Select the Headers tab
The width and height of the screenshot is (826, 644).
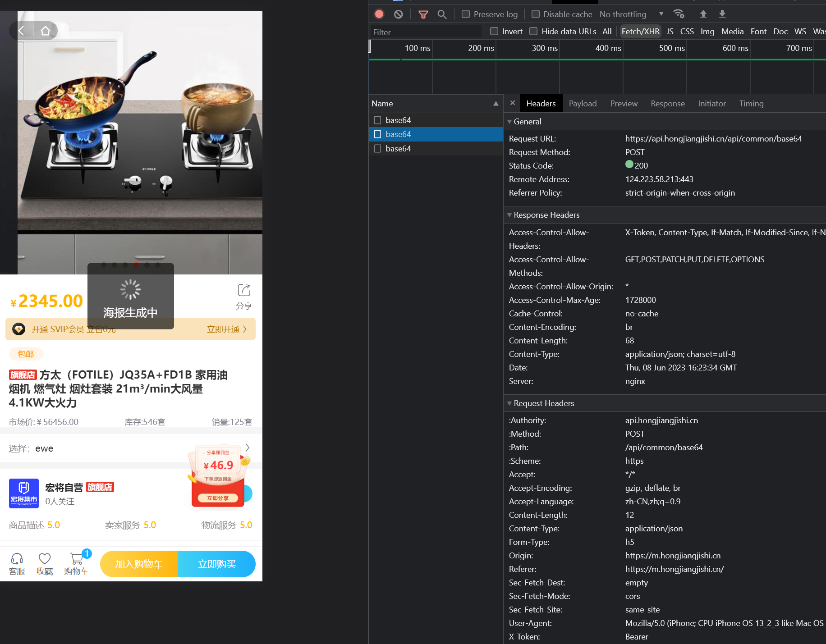coord(541,103)
